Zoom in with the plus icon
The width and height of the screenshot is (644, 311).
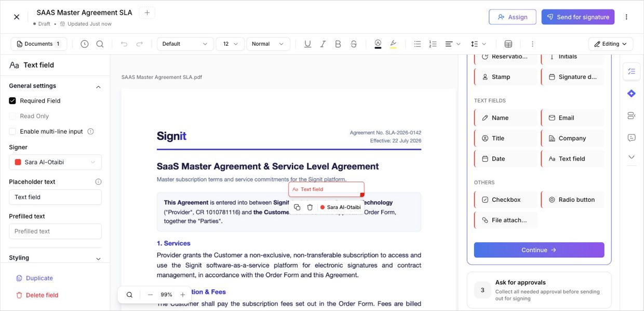[182, 294]
